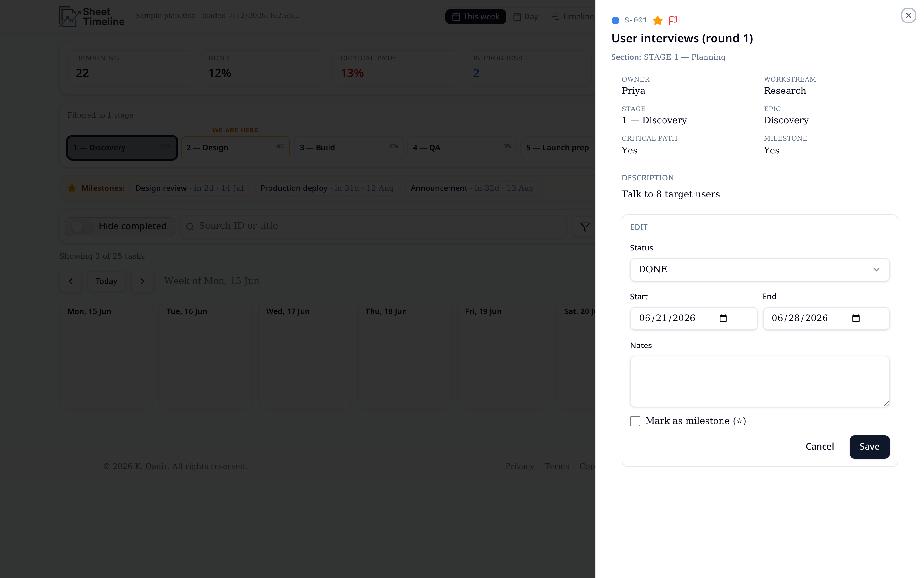Switch to the Day view
This screenshot has width=924, height=578.
point(526,16)
